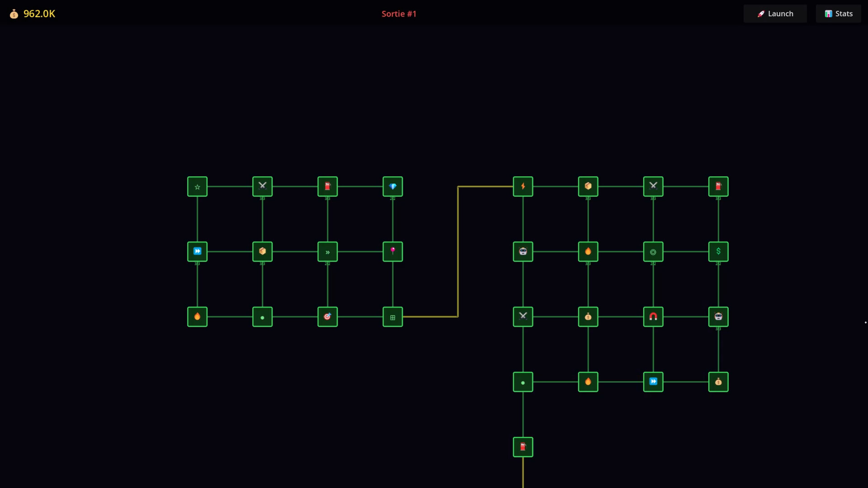Image resolution: width=868 pixels, height=488 pixels.
Task: Select the pink pushpin node
Action: point(393,252)
